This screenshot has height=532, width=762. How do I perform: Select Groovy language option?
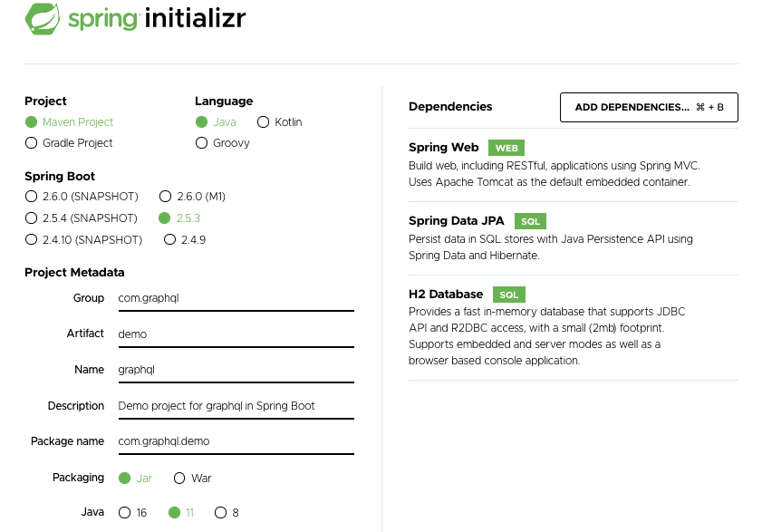click(x=202, y=143)
